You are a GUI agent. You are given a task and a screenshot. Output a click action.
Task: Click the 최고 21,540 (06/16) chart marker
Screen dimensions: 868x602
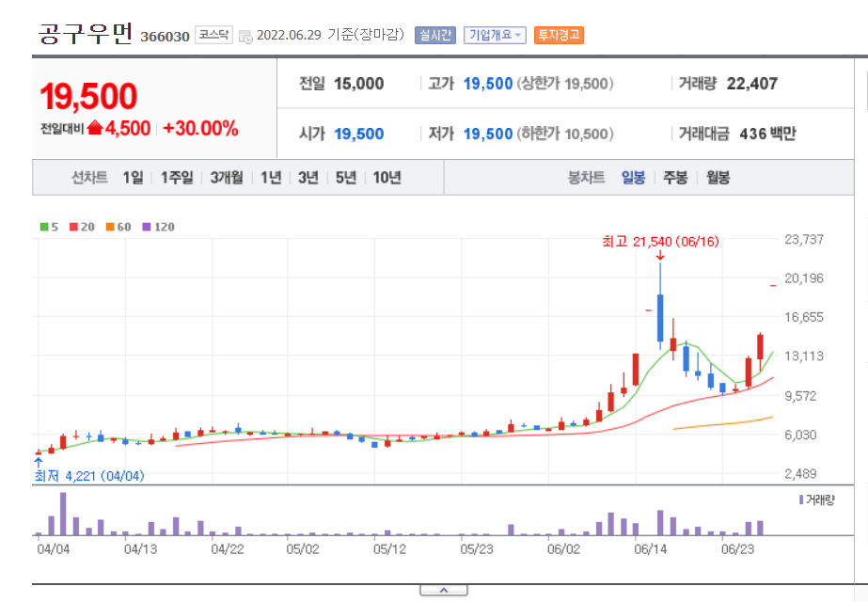click(x=660, y=242)
